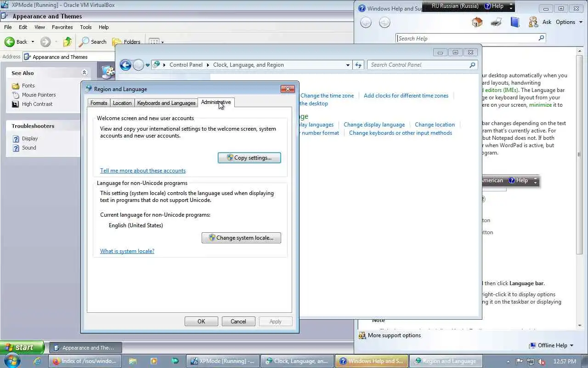The image size is (588, 368).
Task: Cancel the Region and Language dialog
Action: click(238, 322)
